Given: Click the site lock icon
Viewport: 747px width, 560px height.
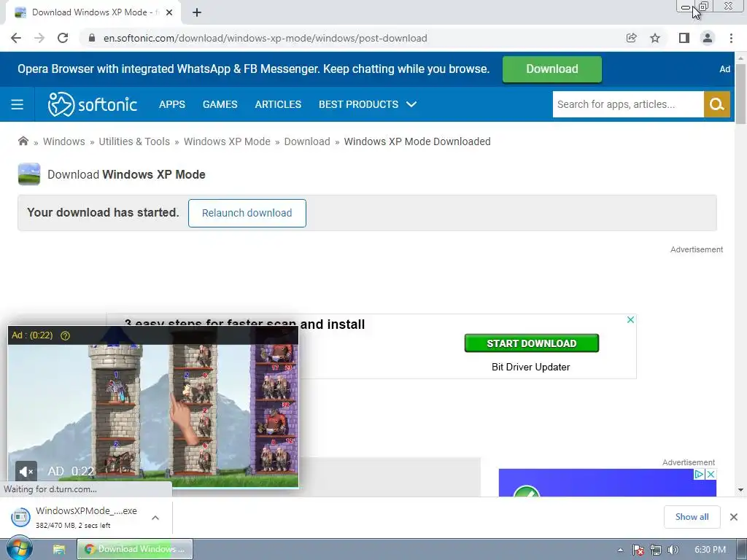Looking at the screenshot, I should pos(92,38).
